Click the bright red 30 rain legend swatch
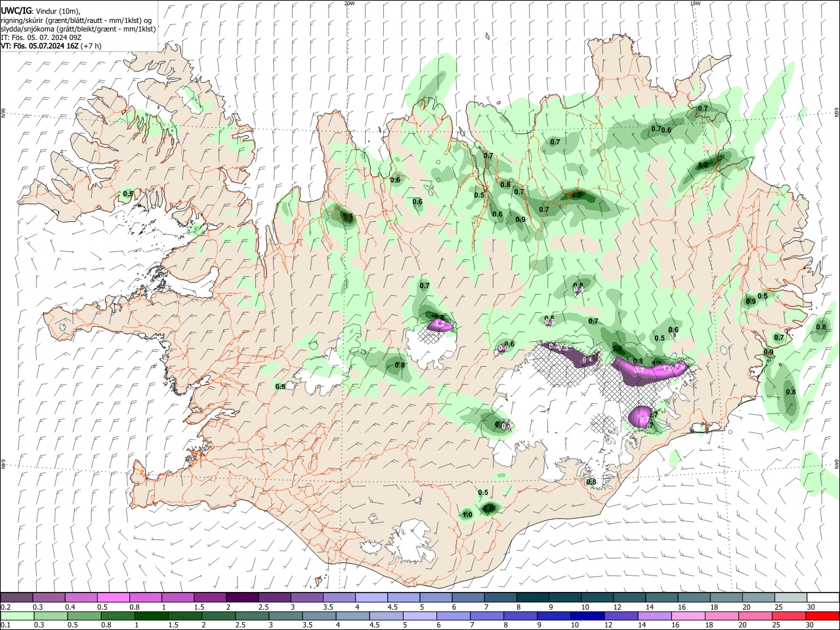Image resolution: width=840 pixels, height=630 pixels. pyautogui.click(x=822, y=616)
